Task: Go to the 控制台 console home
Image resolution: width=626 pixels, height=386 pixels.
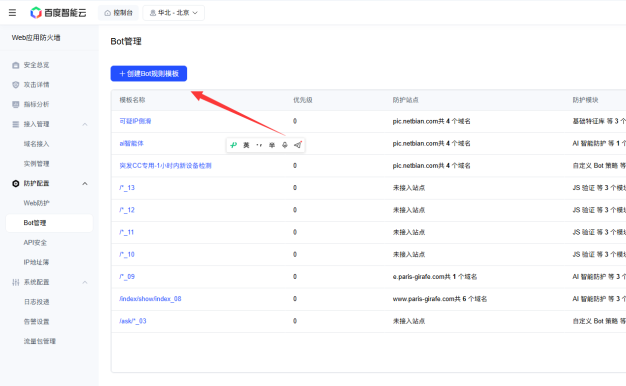Action: point(118,13)
